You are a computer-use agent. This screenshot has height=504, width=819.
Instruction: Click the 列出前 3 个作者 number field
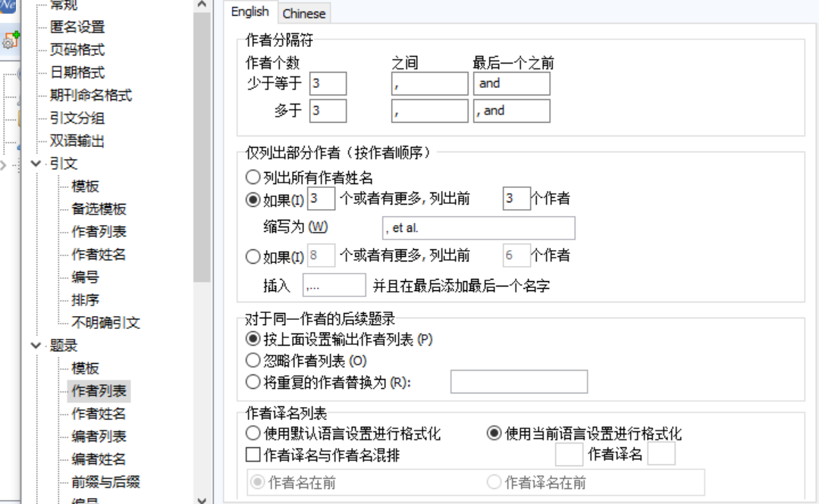(x=516, y=199)
